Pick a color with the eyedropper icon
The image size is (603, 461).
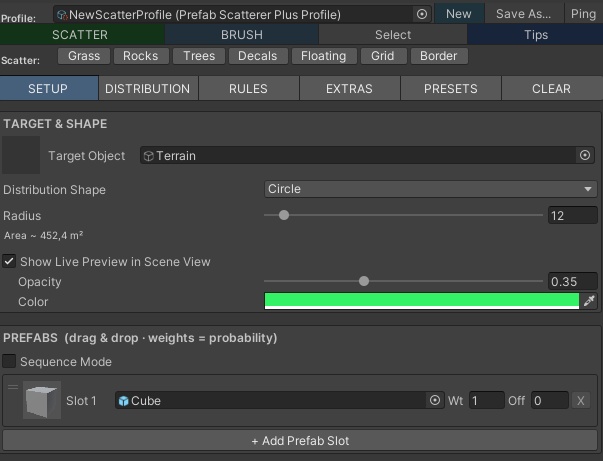(589, 301)
